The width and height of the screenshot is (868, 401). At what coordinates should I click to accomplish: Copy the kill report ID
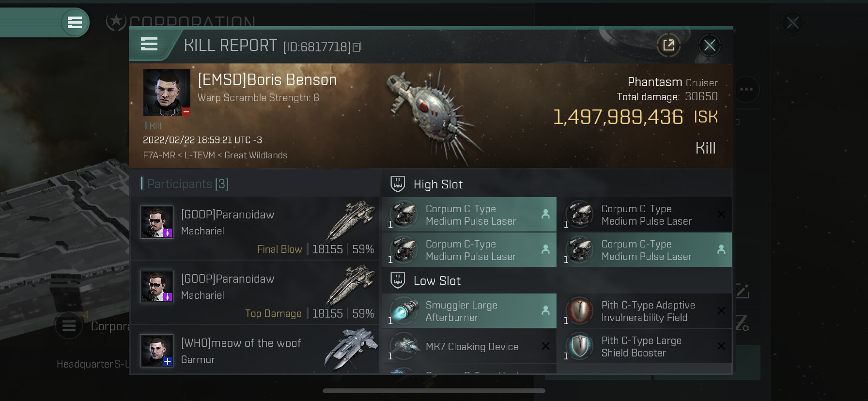[x=357, y=46]
